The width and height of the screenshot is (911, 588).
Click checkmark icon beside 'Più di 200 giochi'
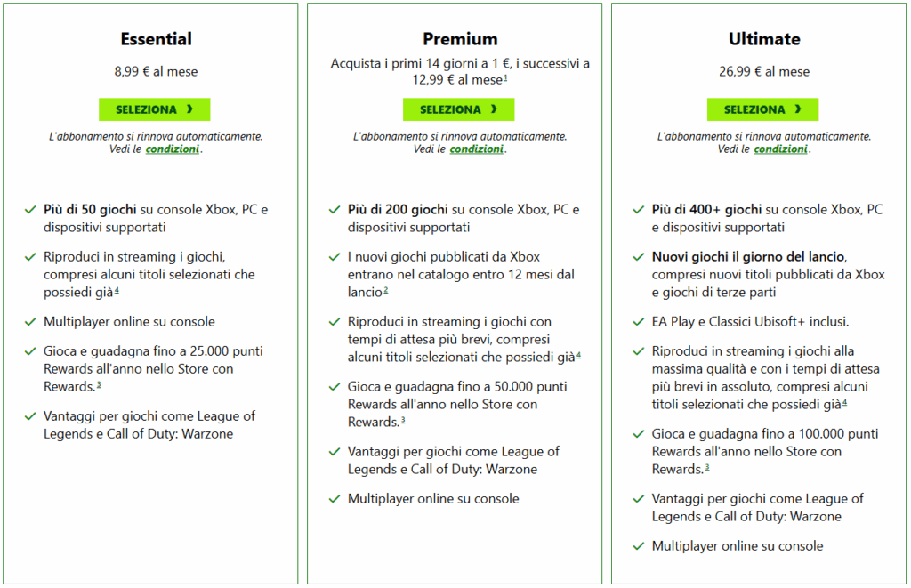335,211
